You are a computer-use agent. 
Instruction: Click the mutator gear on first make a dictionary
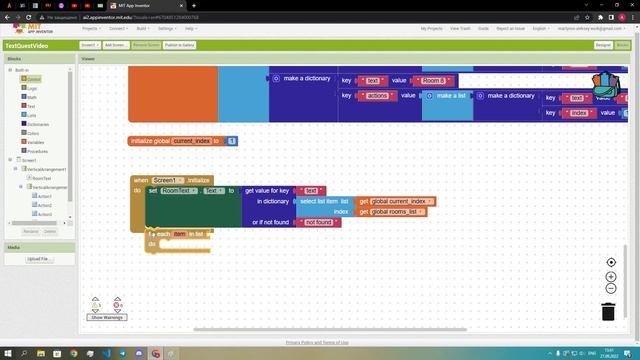tap(276, 78)
